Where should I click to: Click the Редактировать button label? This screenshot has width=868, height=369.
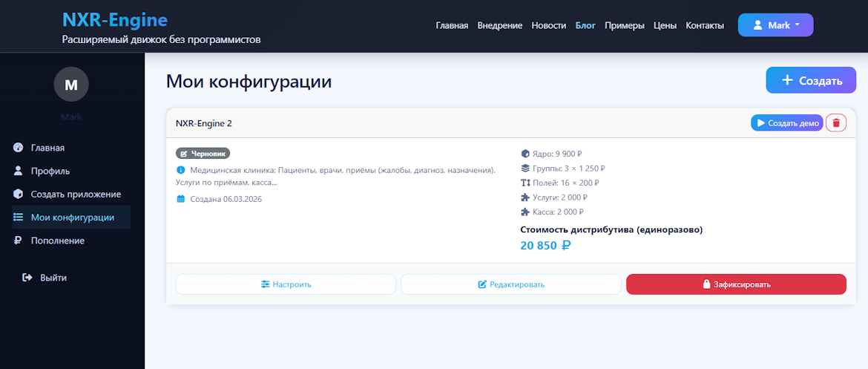[517, 284]
